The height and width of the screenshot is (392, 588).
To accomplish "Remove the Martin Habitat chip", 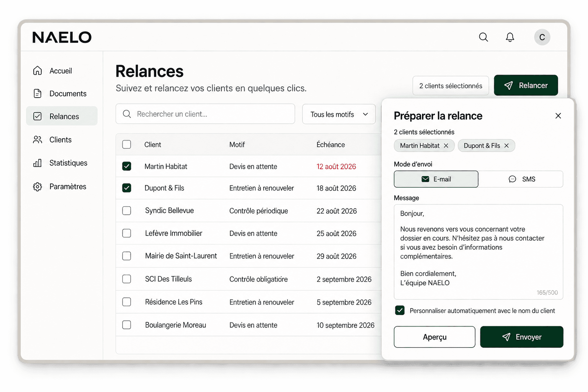I will tap(446, 146).
